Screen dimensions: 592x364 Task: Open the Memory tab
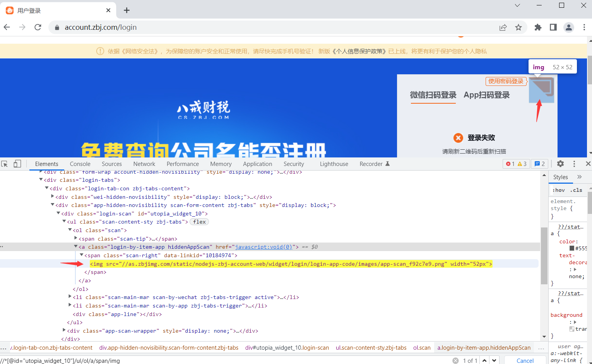tap(221, 164)
